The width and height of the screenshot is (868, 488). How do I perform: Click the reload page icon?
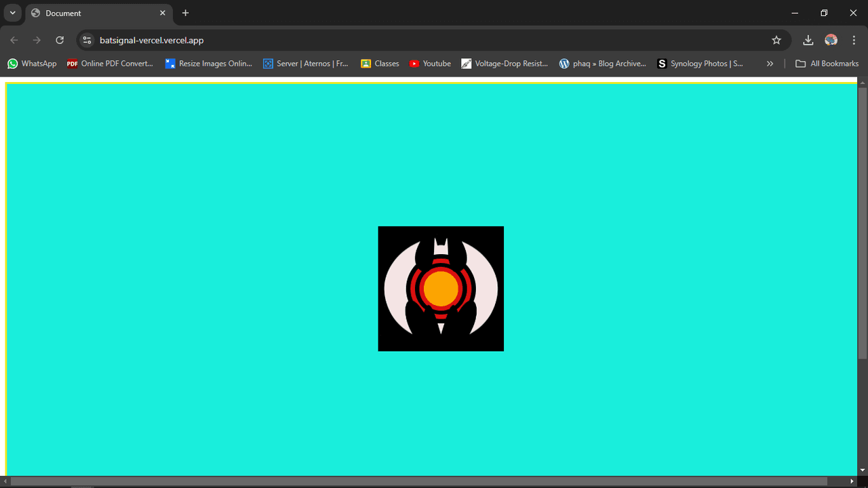[x=60, y=40]
